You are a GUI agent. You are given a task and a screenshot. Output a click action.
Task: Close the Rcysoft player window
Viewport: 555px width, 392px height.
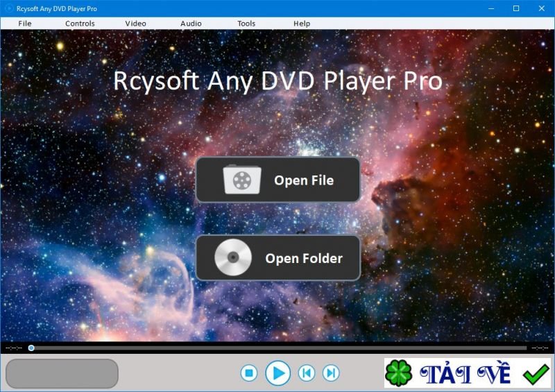[x=542, y=8]
